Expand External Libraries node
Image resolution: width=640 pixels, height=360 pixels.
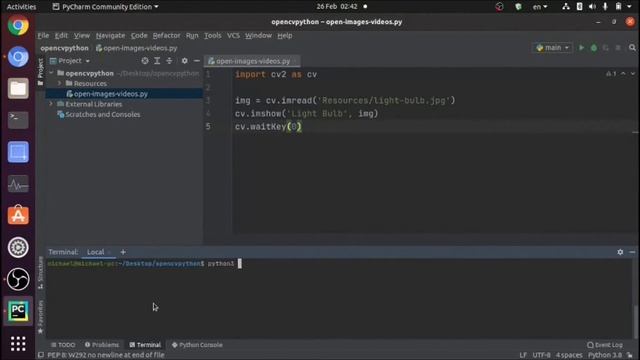[51, 104]
